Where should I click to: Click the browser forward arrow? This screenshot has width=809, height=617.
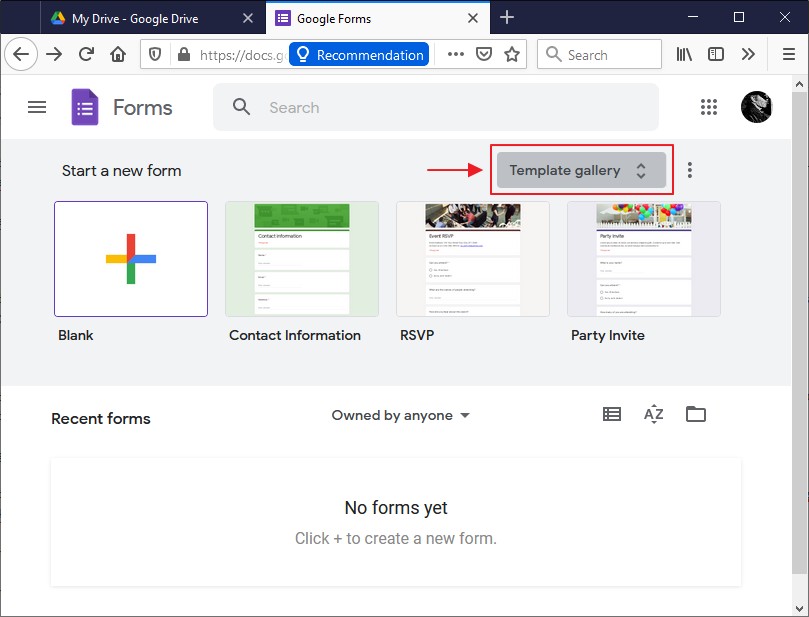click(54, 54)
